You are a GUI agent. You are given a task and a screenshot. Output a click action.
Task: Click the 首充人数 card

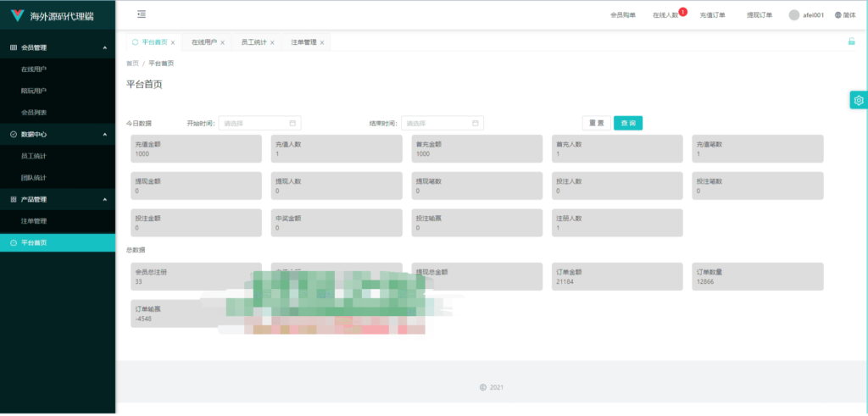[617, 149]
